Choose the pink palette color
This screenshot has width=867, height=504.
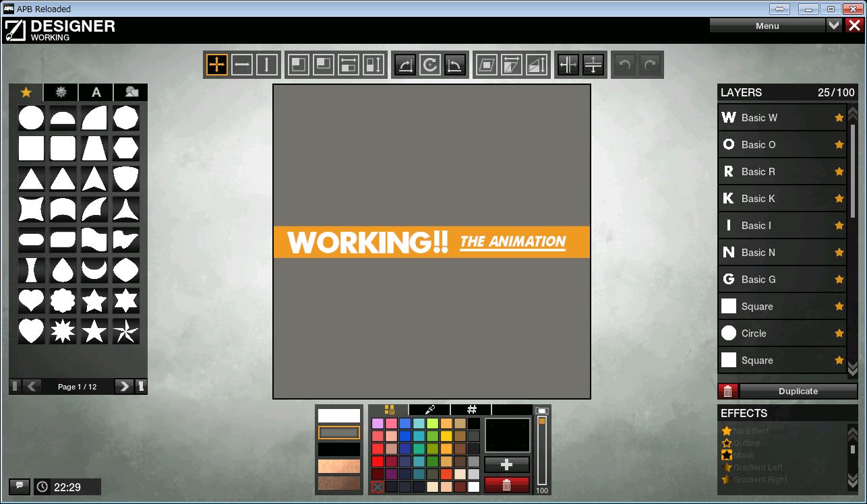click(391, 423)
